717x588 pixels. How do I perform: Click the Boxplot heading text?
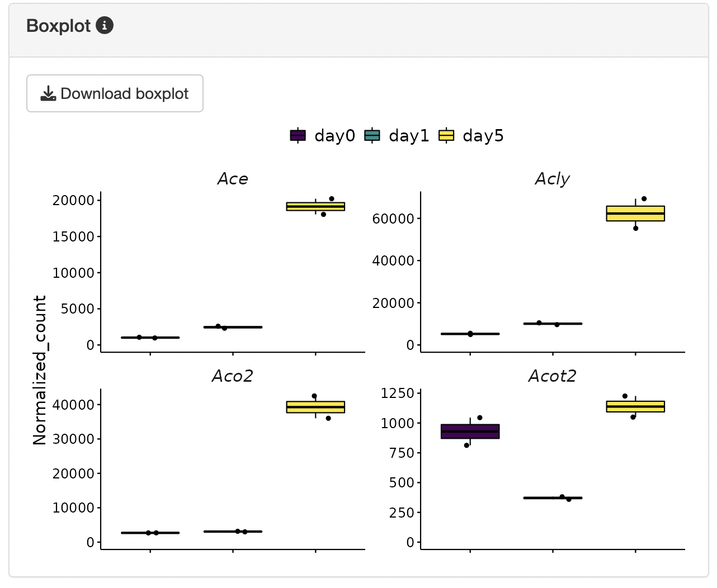pyautogui.click(x=58, y=26)
